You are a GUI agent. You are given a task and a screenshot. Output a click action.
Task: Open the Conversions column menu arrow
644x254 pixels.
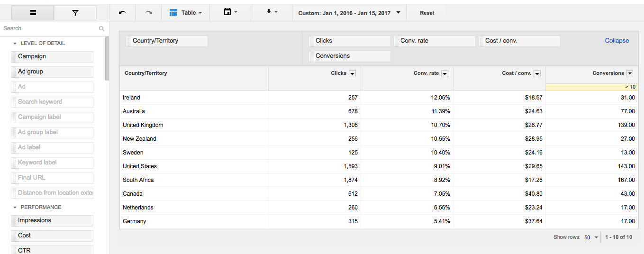[629, 74]
